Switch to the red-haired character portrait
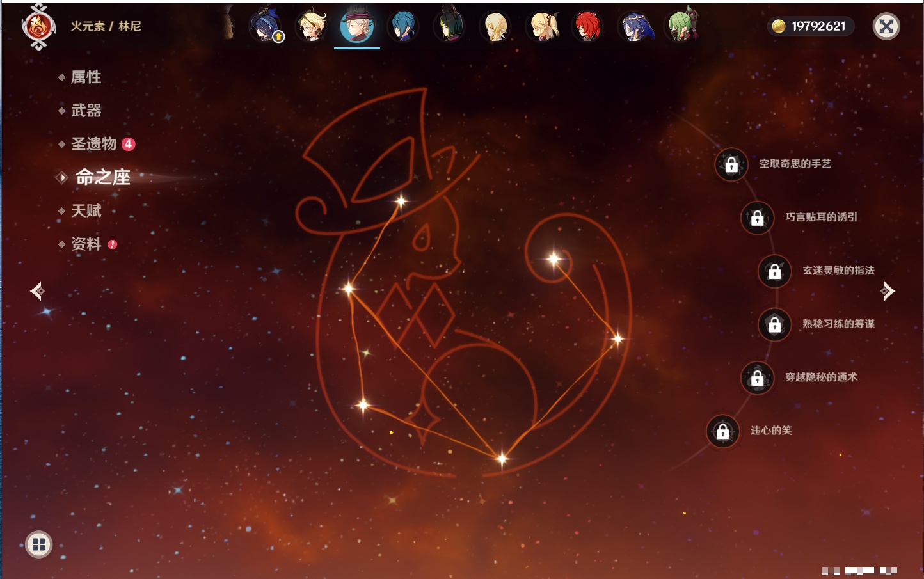Image resolution: width=924 pixels, height=579 pixels. (x=588, y=26)
